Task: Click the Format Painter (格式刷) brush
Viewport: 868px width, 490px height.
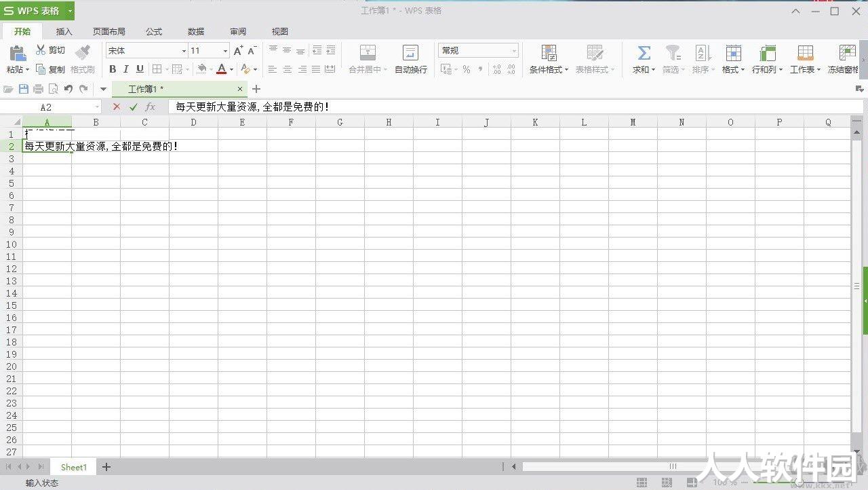Action: (83, 52)
